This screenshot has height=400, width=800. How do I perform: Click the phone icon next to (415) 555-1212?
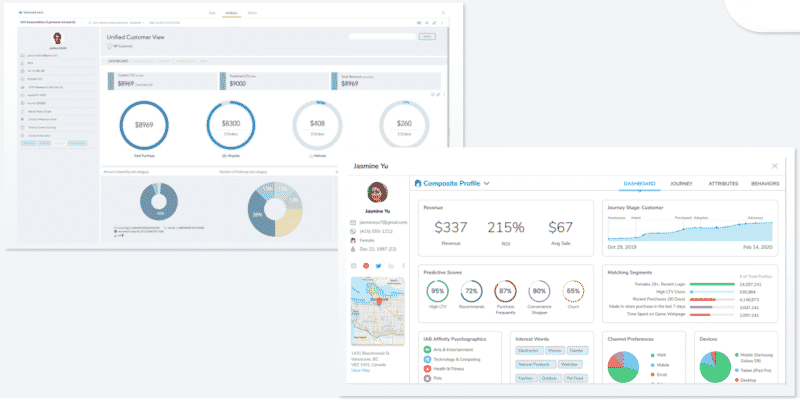354,231
